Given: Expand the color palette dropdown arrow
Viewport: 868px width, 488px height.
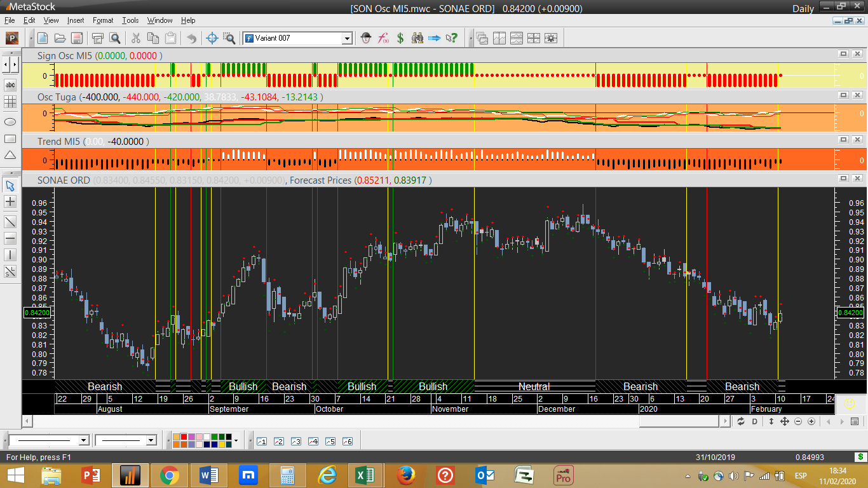Looking at the screenshot, I should point(236,440).
